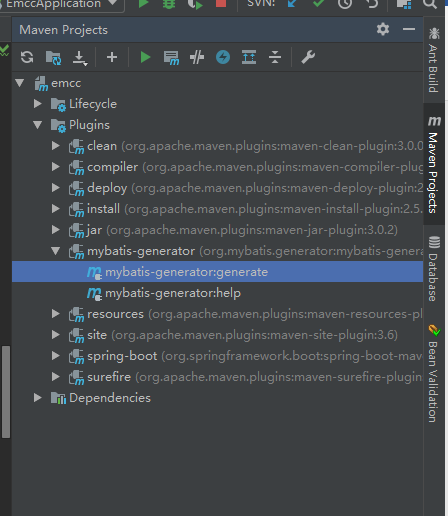Show SVN history clock icon
448x516 pixels.
345,3
